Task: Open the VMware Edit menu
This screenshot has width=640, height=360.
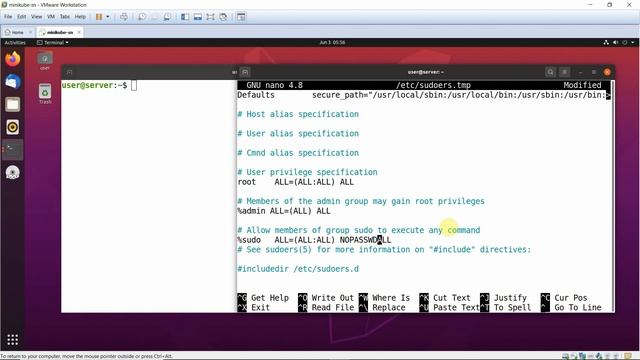Action: (x=22, y=17)
